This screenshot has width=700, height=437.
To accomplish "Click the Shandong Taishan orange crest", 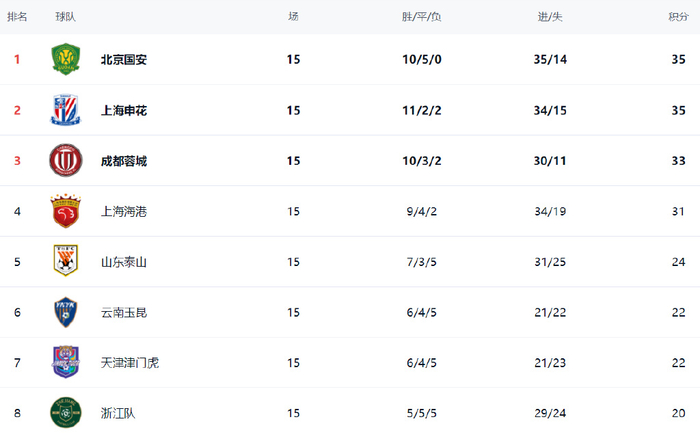I will (65, 262).
